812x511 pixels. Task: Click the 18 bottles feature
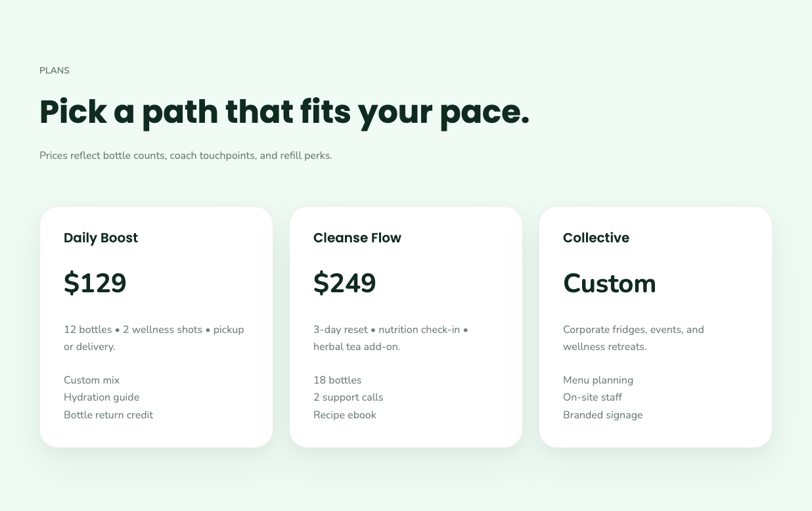[x=337, y=380]
